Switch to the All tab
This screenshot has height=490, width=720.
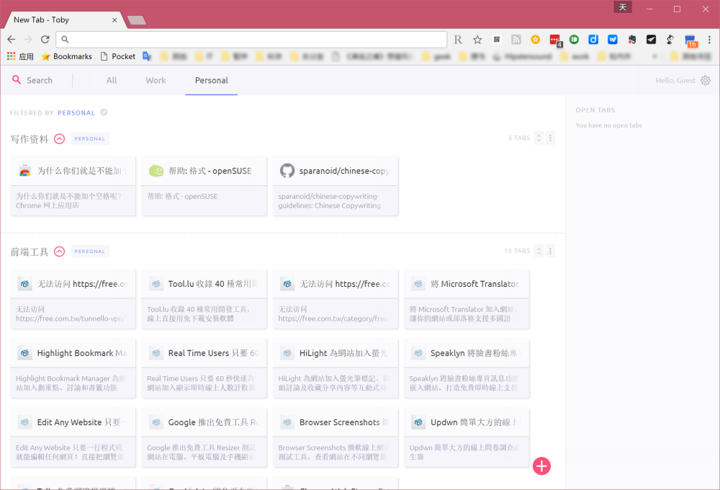point(112,80)
